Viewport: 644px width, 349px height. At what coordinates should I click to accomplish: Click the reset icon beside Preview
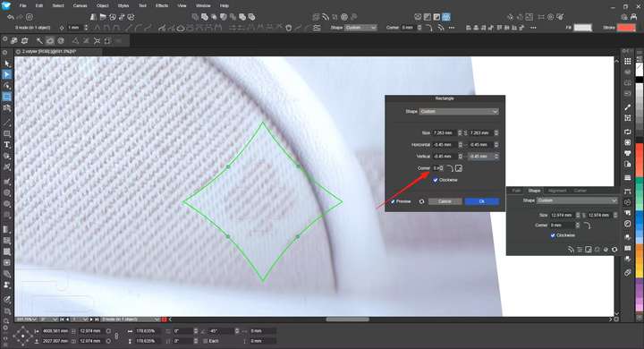point(421,201)
